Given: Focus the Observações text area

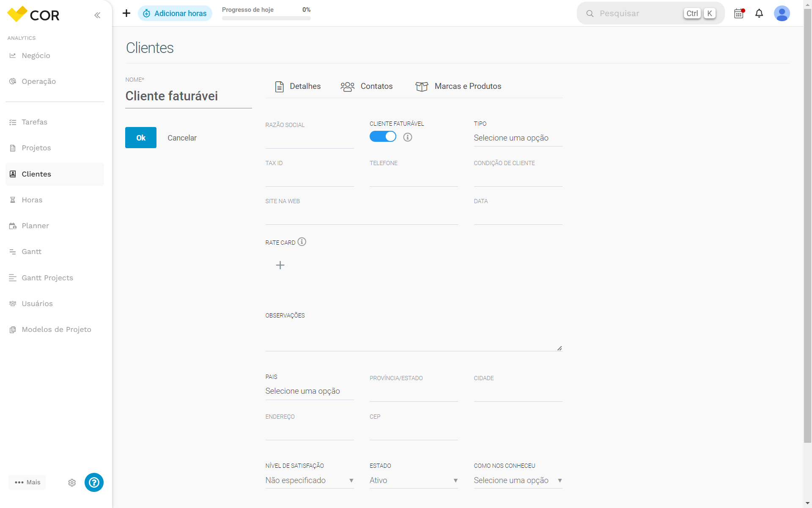Looking at the screenshot, I should [x=414, y=337].
